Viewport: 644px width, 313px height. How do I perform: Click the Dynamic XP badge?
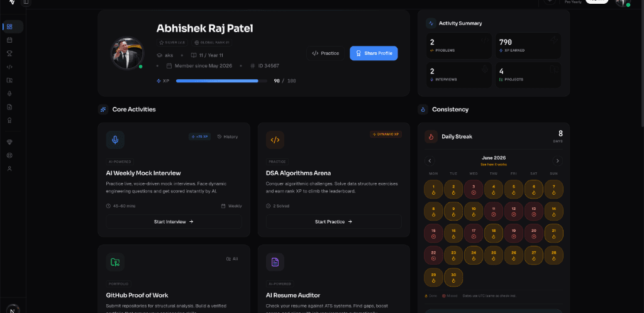(386, 134)
